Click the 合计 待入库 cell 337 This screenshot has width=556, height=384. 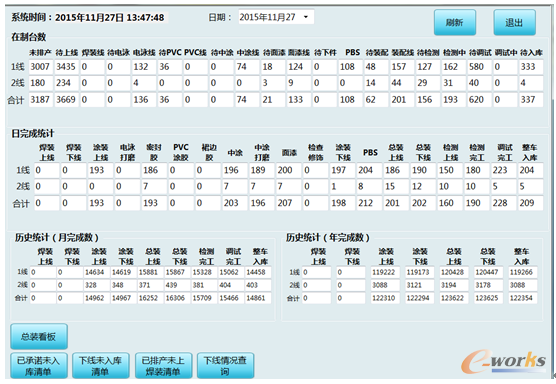[531, 100]
